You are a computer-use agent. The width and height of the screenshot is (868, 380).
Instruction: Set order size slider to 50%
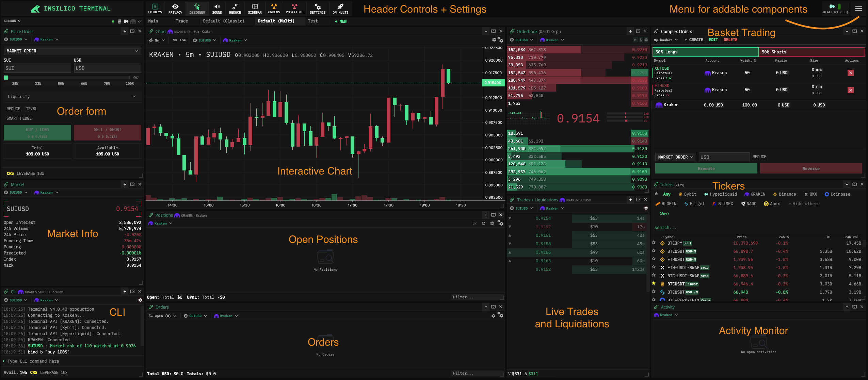click(x=61, y=83)
